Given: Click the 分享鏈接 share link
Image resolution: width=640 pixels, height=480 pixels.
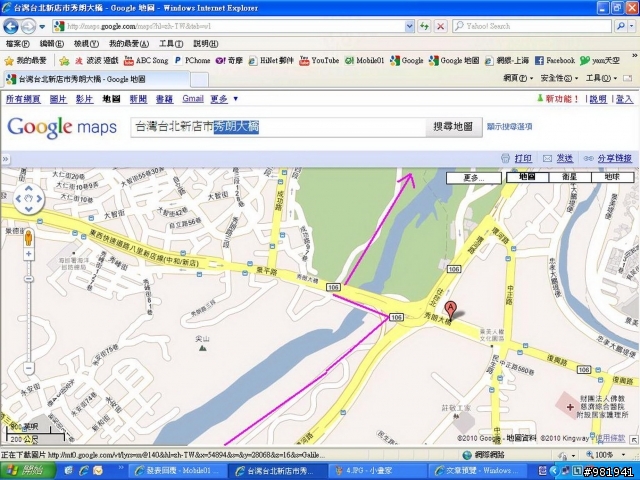Looking at the screenshot, I should tap(615, 158).
